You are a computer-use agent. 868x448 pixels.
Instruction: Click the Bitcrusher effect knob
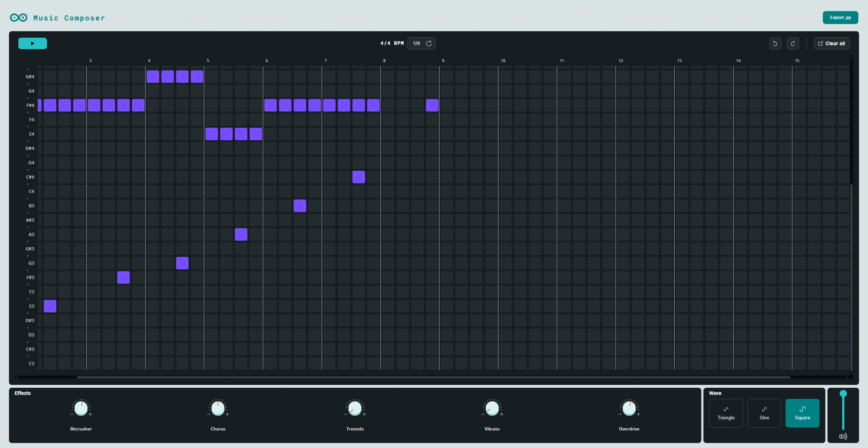pyautogui.click(x=81, y=409)
